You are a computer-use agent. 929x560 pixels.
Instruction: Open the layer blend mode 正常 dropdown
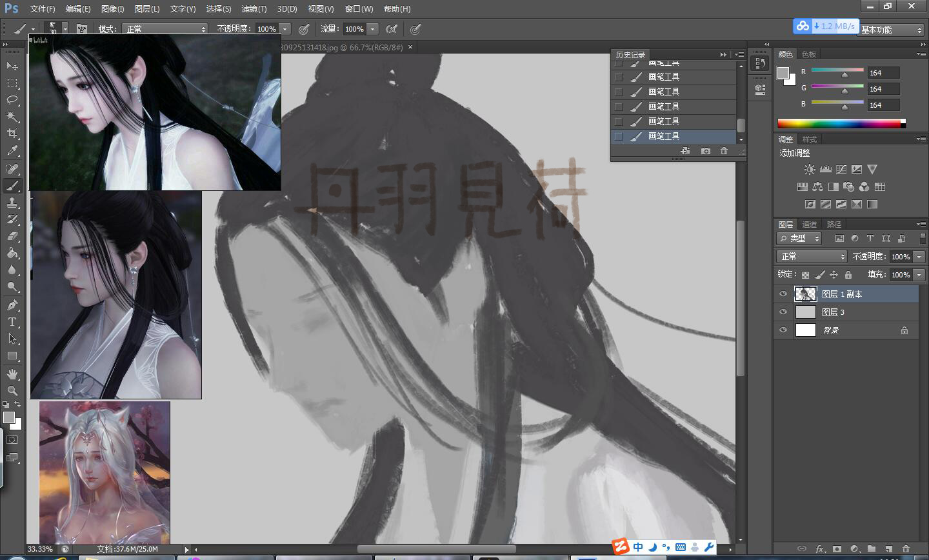click(x=811, y=257)
